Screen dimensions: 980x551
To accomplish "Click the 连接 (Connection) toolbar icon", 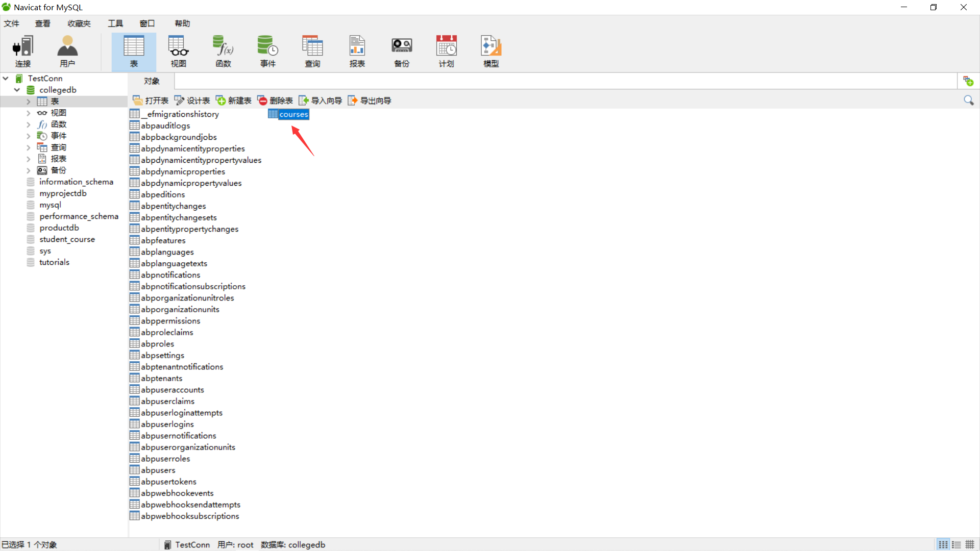I will pyautogui.click(x=22, y=51).
